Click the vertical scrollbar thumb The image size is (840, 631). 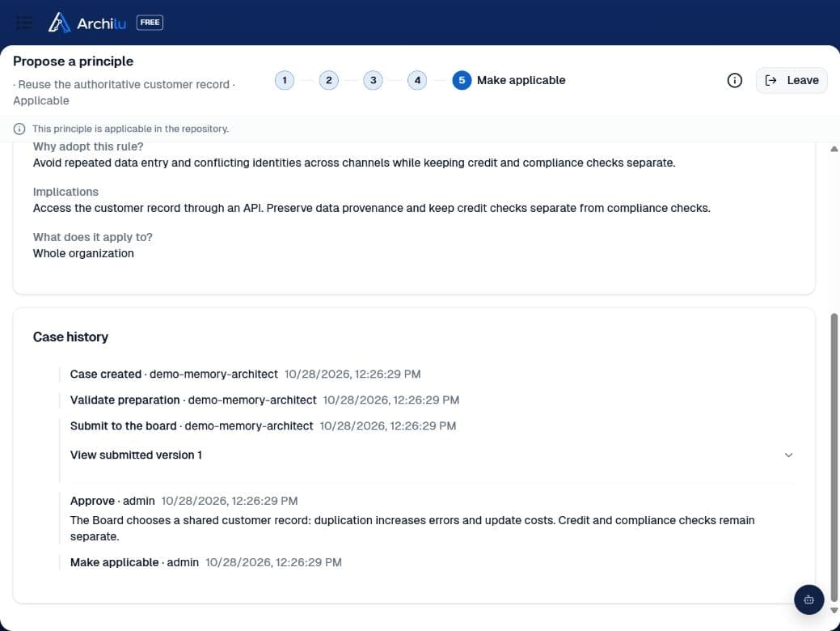(834, 457)
